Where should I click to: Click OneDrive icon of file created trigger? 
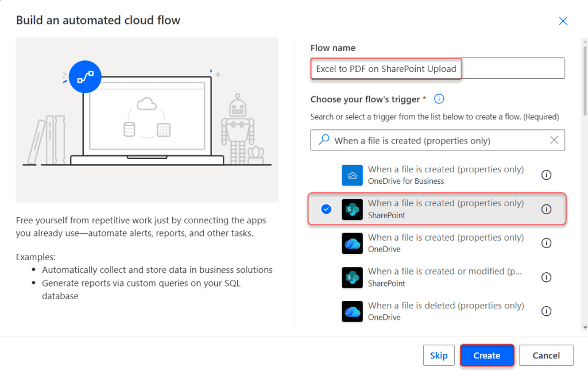tap(352, 244)
